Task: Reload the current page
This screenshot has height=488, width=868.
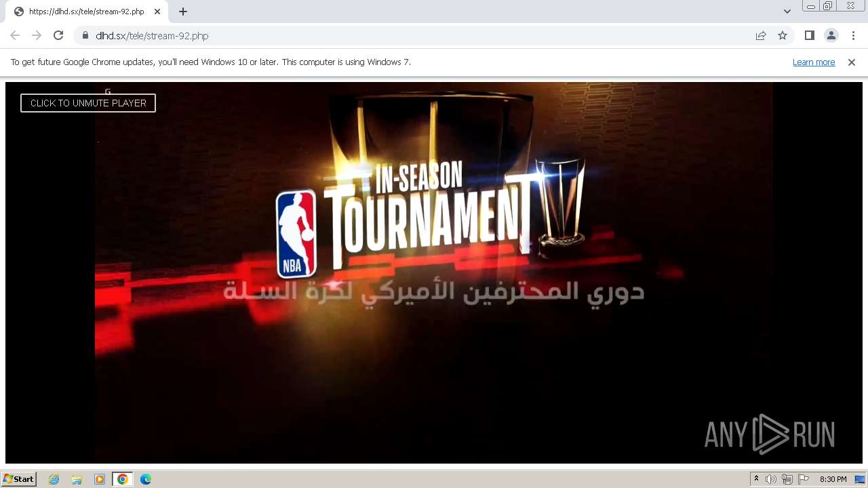Action: point(58,35)
